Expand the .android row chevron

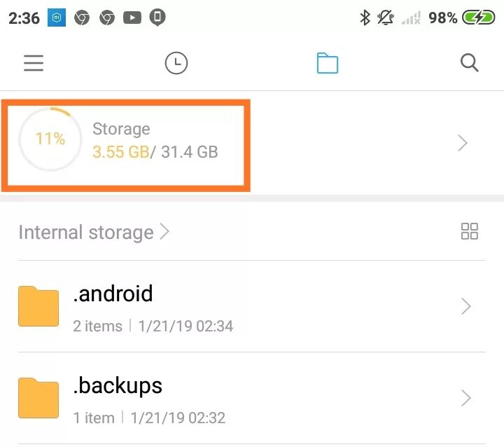click(x=465, y=306)
